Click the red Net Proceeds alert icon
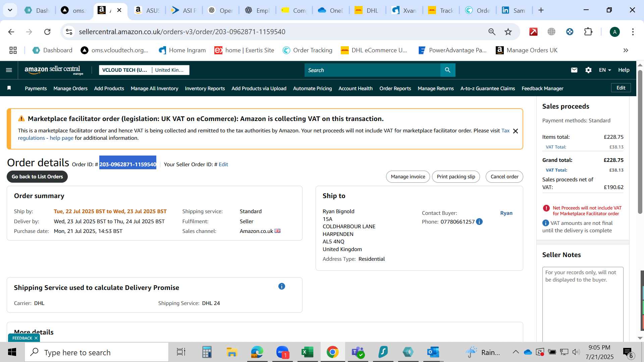The width and height of the screenshot is (644, 362). [x=546, y=208]
